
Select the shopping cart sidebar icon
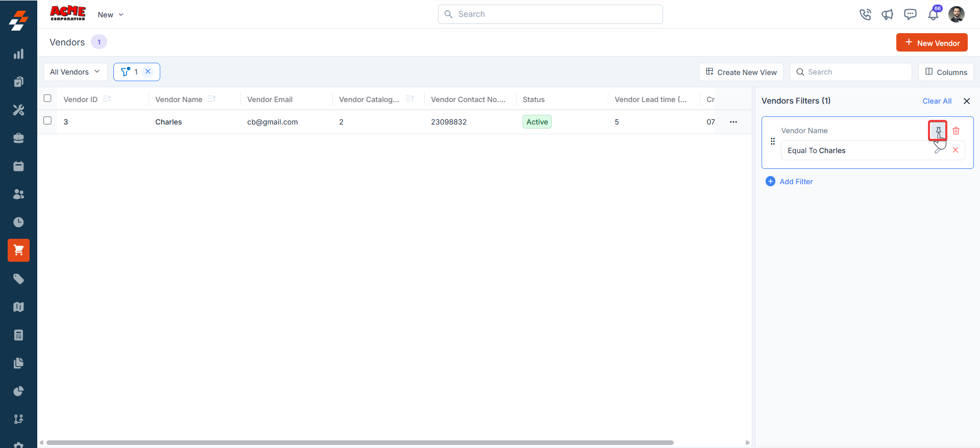(x=18, y=250)
